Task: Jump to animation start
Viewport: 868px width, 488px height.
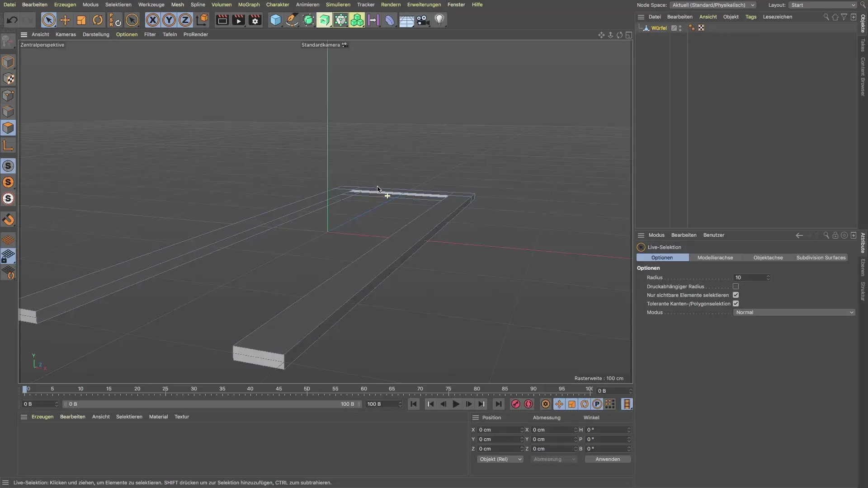Action: [x=413, y=404]
